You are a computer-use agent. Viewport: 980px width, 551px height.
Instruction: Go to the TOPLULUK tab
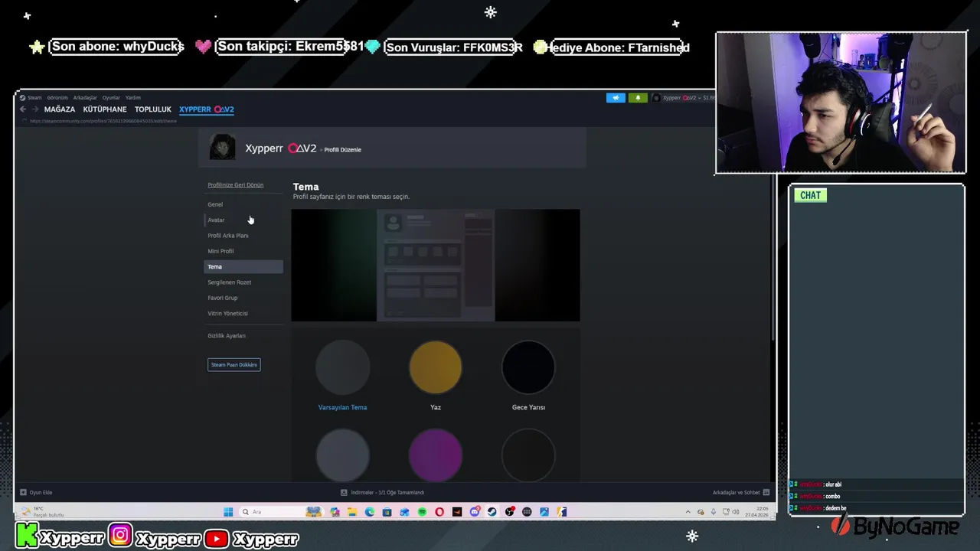tap(153, 109)
